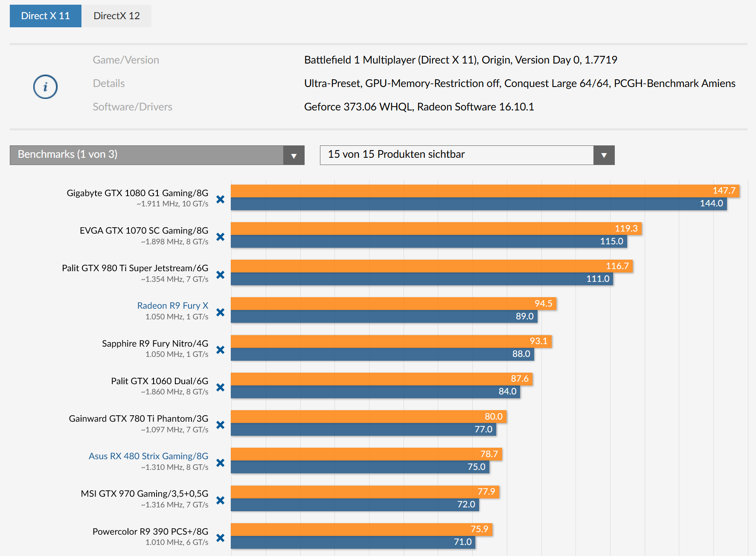Screen dimensions: 756x556
Task: Remove MSI GTX 970 Gaming entry
Action: pyautogui.click(x=220, y=500)
